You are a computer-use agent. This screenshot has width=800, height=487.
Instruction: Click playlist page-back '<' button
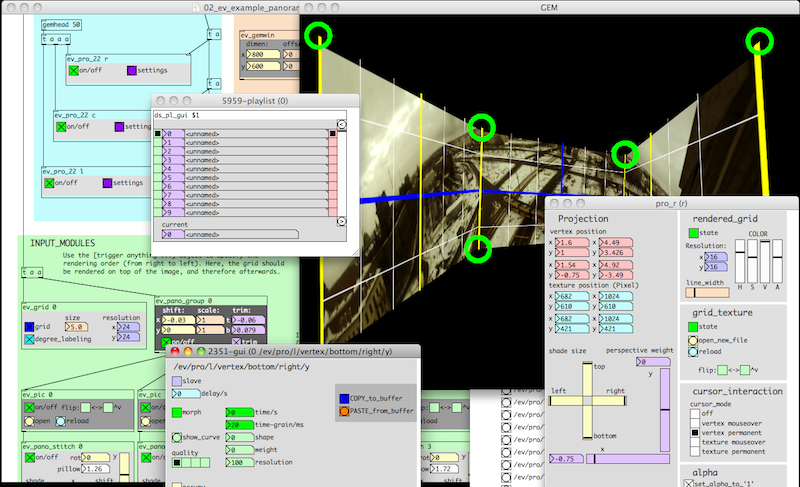[x=341, y=124]
